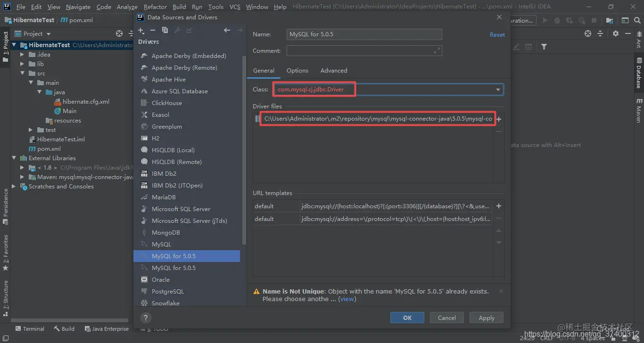Remove the selected driver with minus icon
The height and width of the screenshot is (343, 644).
(x=153, y=30)
